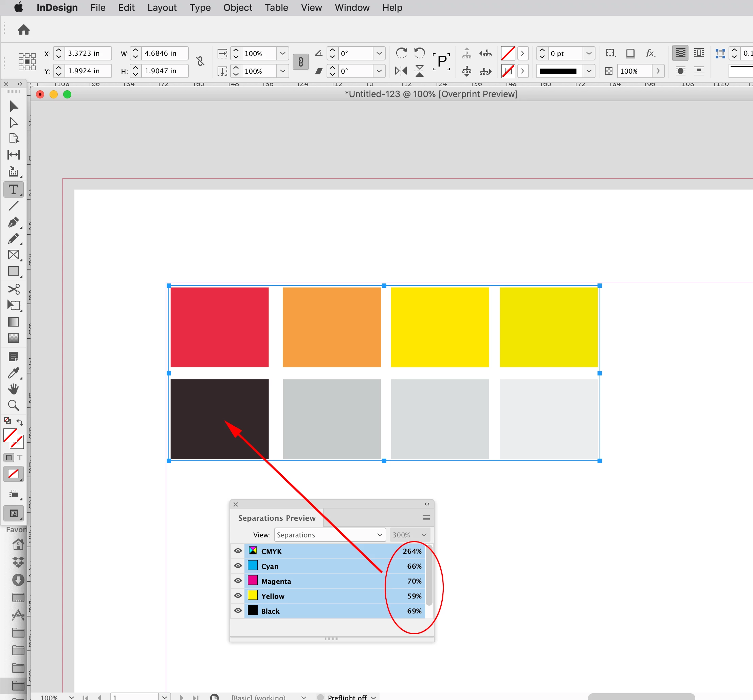Open the Window menu
753x700 pixels.
[x=351, y=7]
